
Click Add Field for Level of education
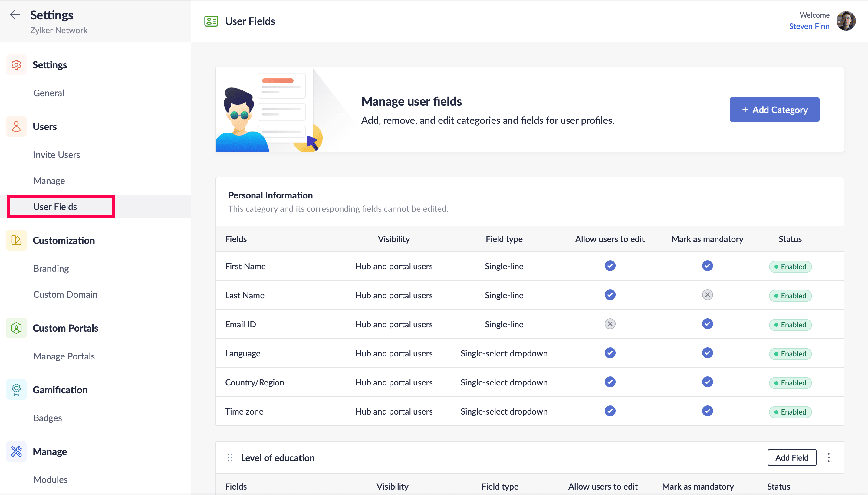coord(791,457)
